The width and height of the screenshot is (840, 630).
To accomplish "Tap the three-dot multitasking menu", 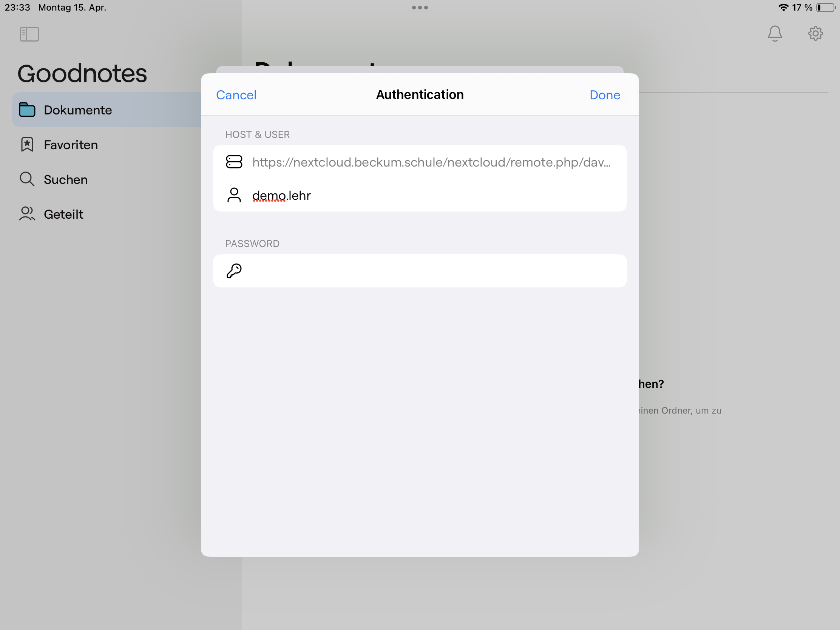I will tap(420, 8).
